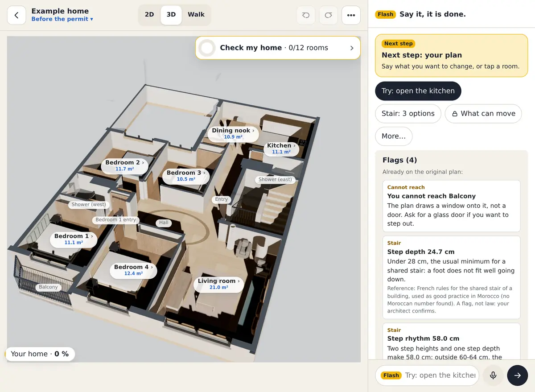Open the Bedroom 4 room label
Image resolution: width=535 pixels, height=392 pixels.
pos(133,270)
